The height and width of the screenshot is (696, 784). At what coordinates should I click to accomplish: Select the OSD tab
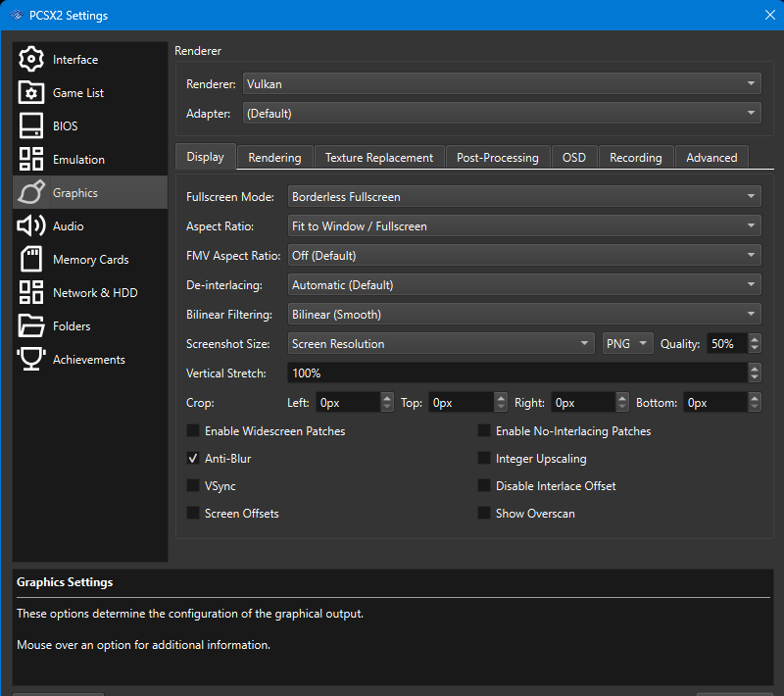click(574, 158)
